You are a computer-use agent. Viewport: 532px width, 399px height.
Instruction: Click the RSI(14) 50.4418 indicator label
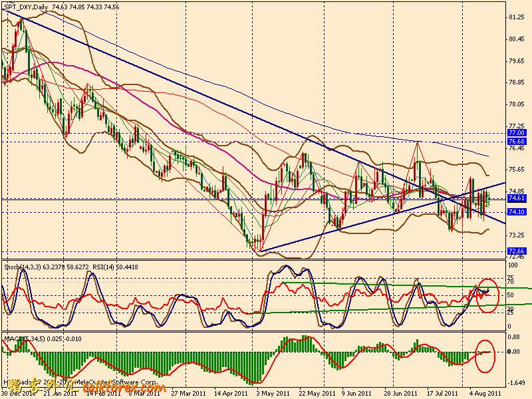(x=114, y=267)
